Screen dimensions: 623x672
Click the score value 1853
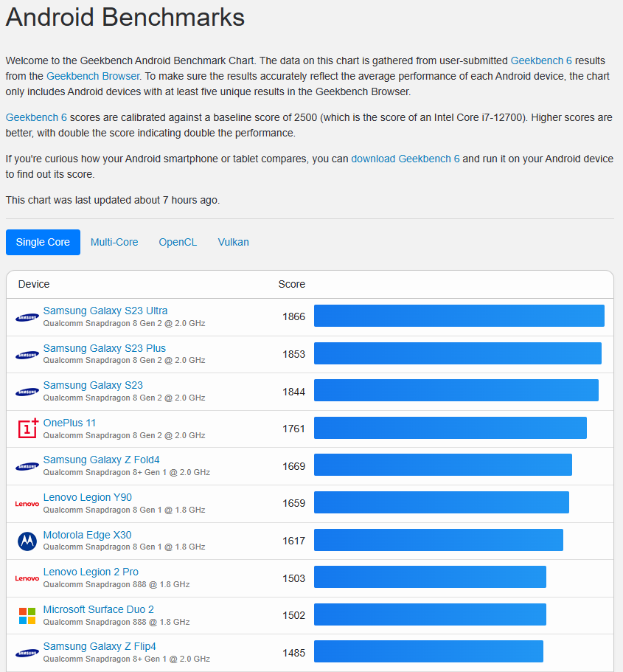[294, 354]
